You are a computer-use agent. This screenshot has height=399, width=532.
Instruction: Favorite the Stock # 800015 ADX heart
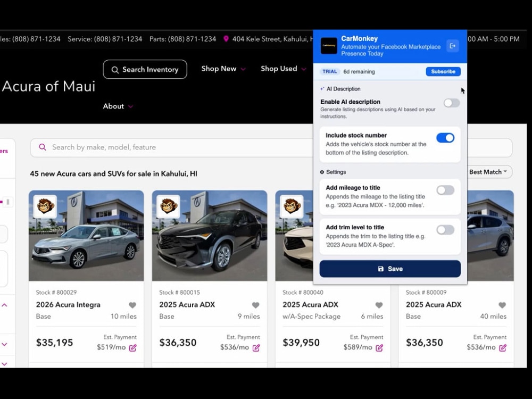tap(256, 305)
